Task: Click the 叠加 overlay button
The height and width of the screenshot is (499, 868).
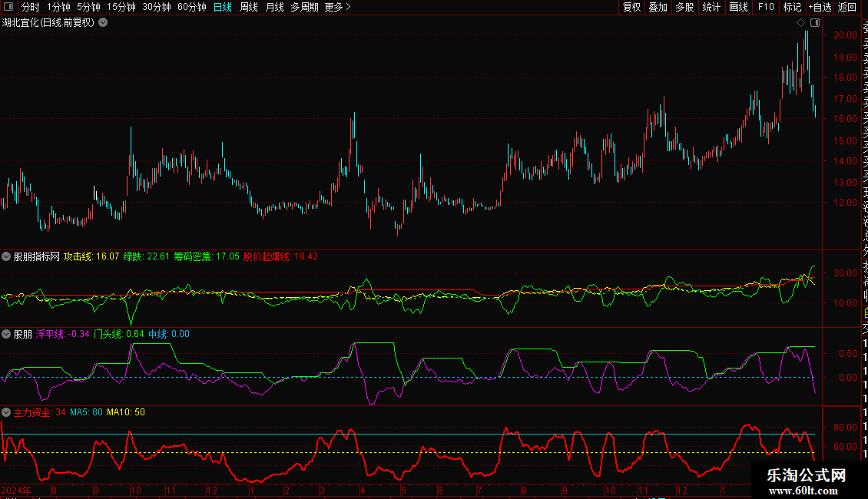Action: [x=658, y=7]
